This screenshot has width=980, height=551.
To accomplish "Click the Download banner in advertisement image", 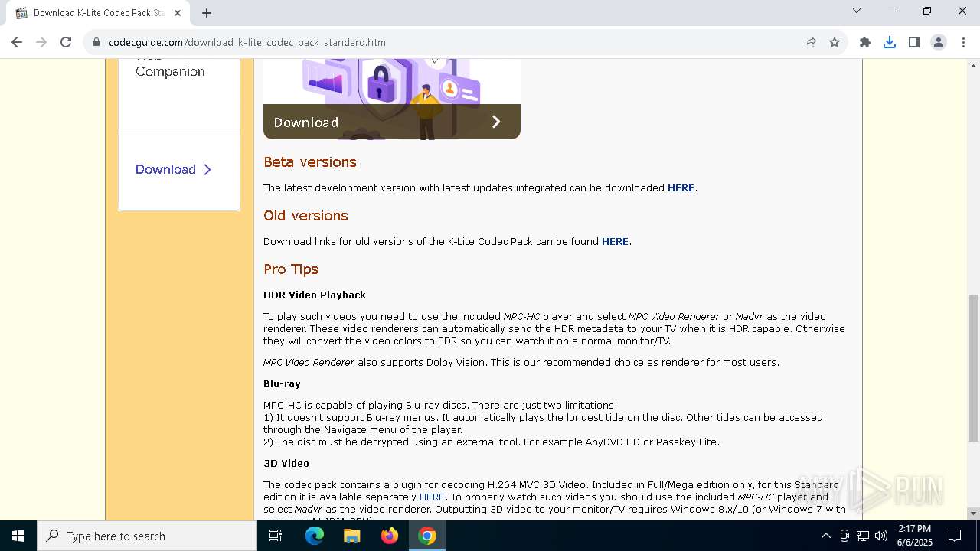I will point(392,122).
